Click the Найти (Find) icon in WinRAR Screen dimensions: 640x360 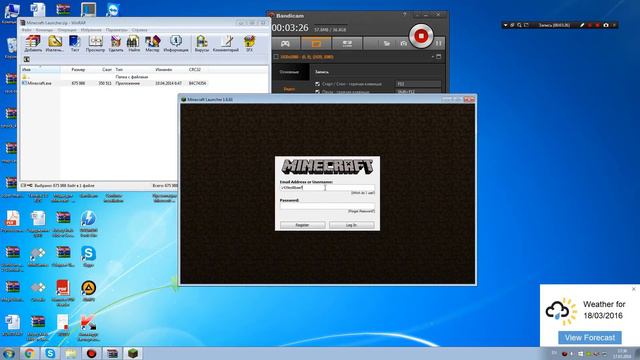pyautogui.click(x=133, y=43)
